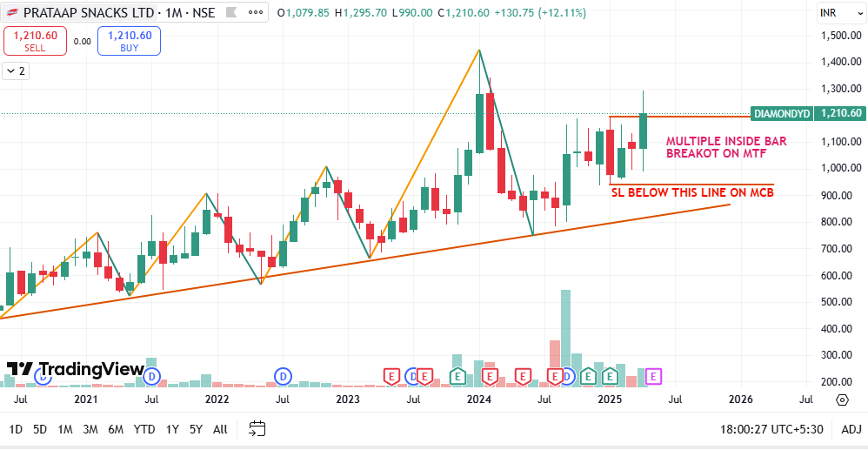Select the 1M range in the bottom bar
The image size is (868, 450).
pyautogui.click(x=65, y=429)
